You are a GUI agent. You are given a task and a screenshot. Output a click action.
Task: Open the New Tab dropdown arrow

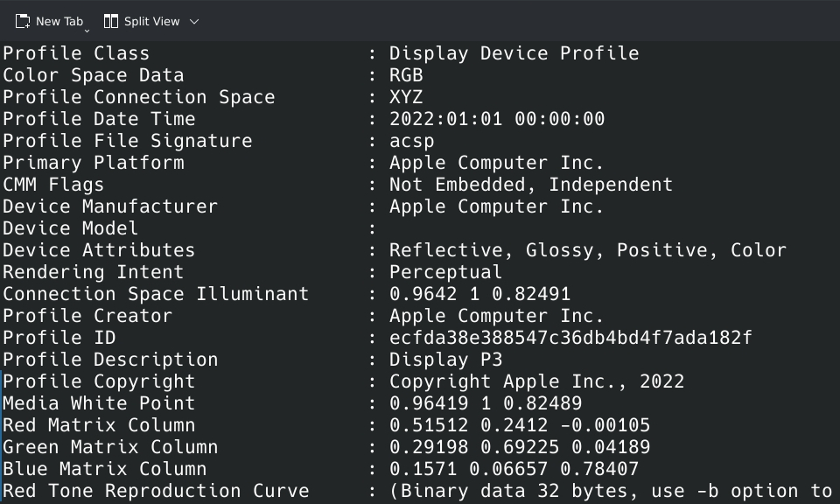pos(87,29)
